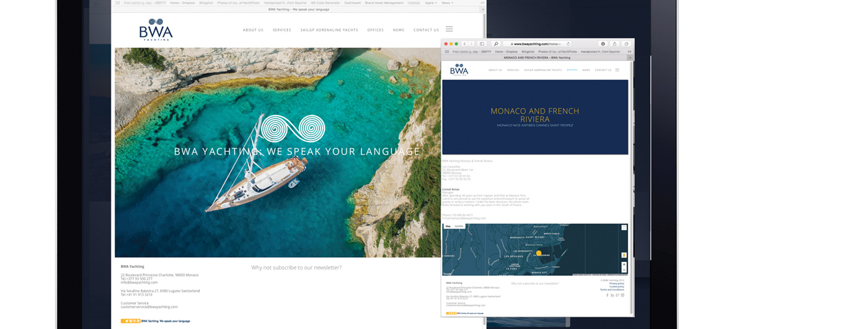Open ABOUT US in back window navigation

253,30
